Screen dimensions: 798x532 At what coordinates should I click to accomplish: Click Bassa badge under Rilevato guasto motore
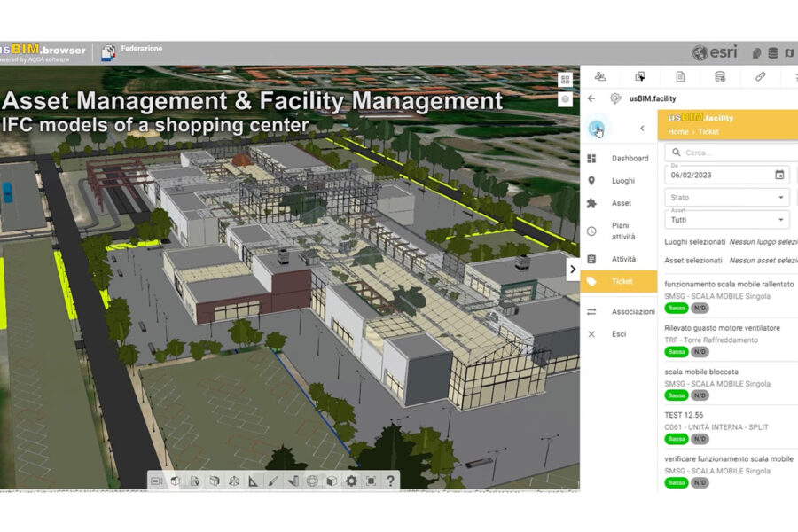pyautogui.click(x=677, y=352)
